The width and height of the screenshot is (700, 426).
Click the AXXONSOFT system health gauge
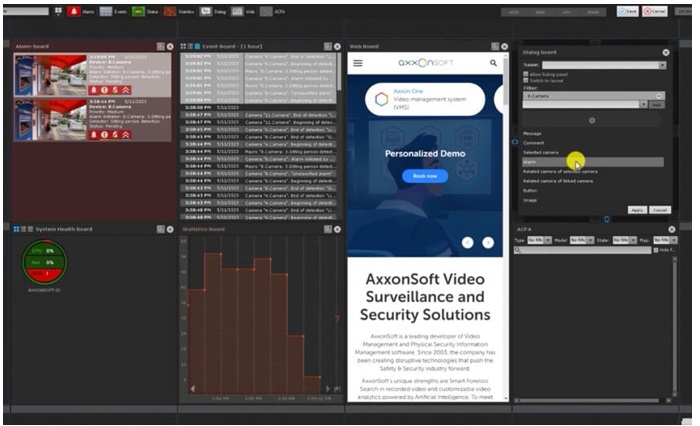point(44,262)
